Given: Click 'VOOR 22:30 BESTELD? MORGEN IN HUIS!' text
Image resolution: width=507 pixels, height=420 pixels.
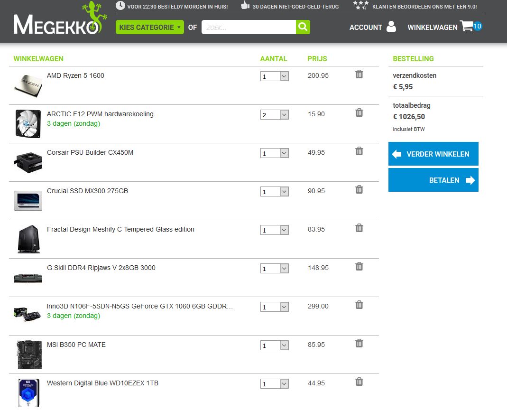Looking at the screenshot, I should [177, 7].
